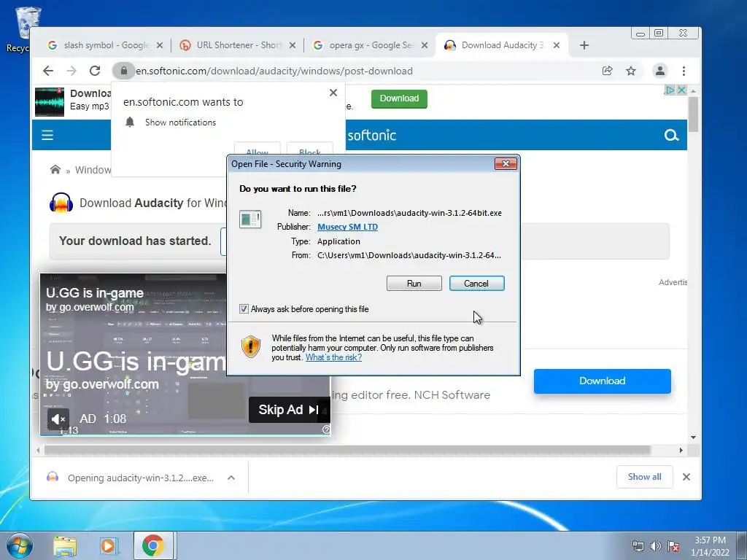The image size is (747, 560).
Task: Uncheck Always ask before opening this file
Action: click(x=244, y=309)
